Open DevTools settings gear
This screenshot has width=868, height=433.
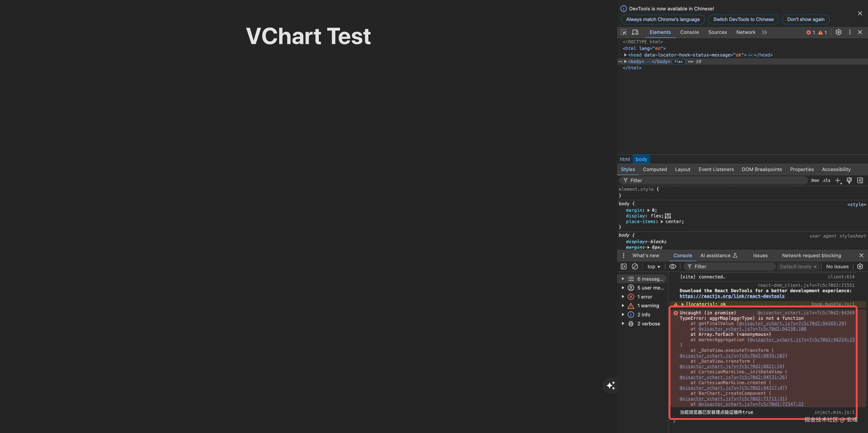[x=838, y=32]
